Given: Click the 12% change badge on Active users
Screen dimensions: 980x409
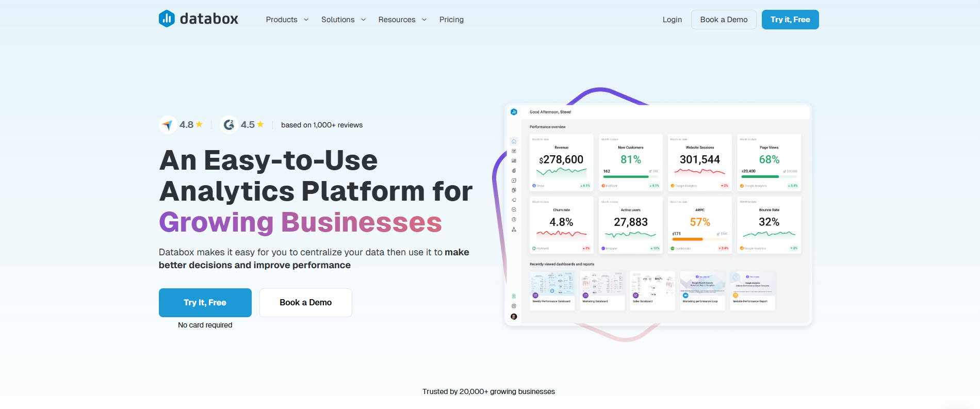Looking at the screenshot, I should (x=655, y=248).
